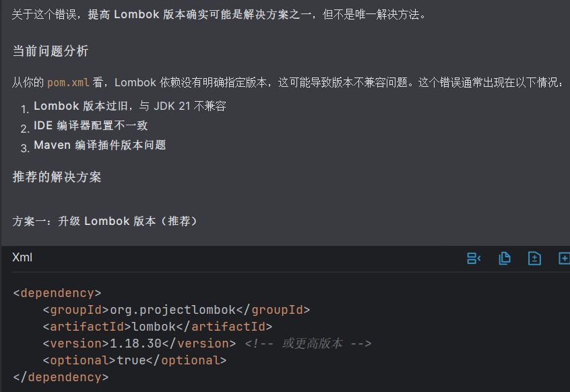Click the closing dependency tag

[61, 377]
